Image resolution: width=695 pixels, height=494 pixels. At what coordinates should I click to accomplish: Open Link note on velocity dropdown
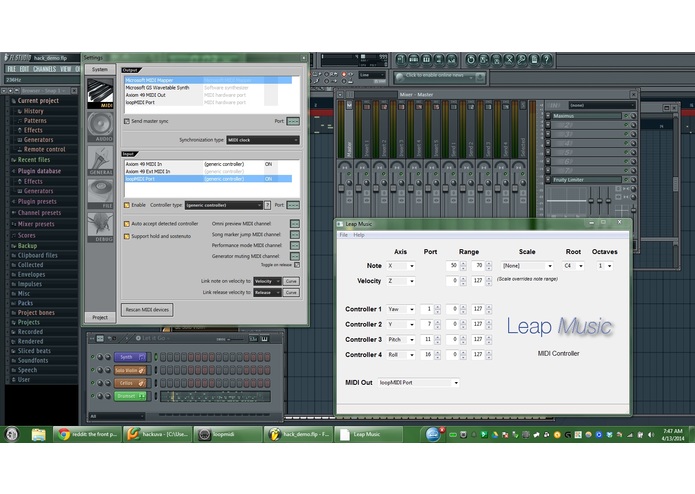coord(267,281)
